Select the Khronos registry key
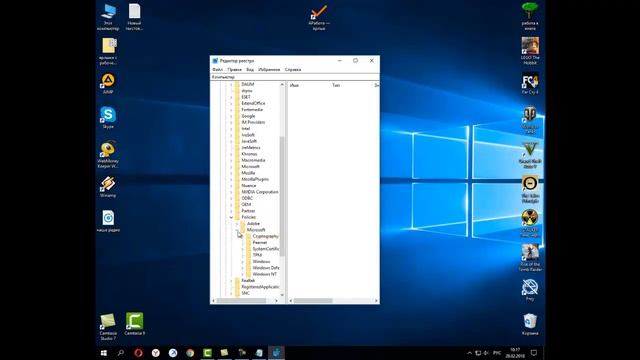 click(249, 154)
